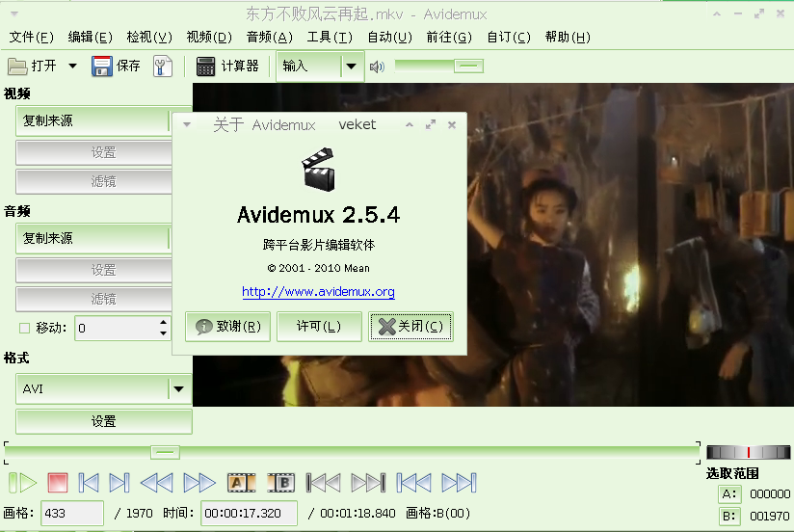
Task: Click the 许可(L) license button
Action: coord(319,327)
